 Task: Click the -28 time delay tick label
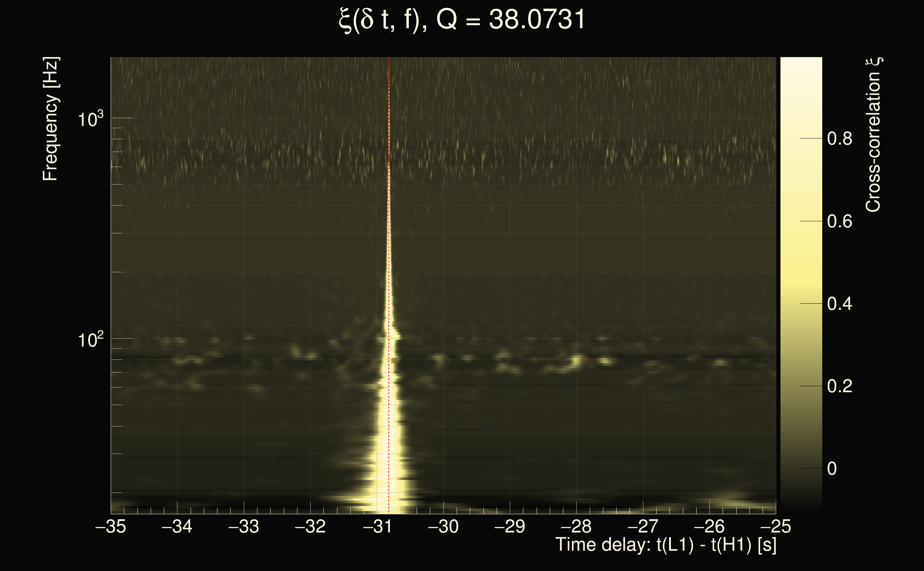(x=577, y=526)
